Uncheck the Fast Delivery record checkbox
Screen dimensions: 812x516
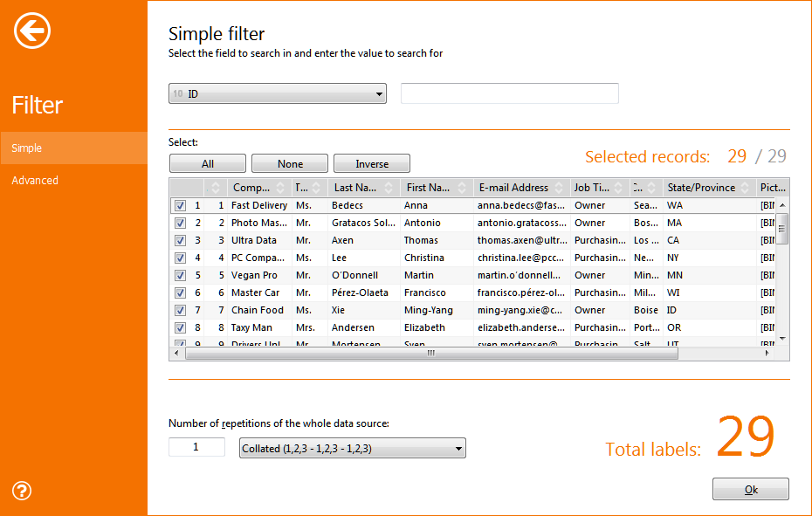(180, 206)
